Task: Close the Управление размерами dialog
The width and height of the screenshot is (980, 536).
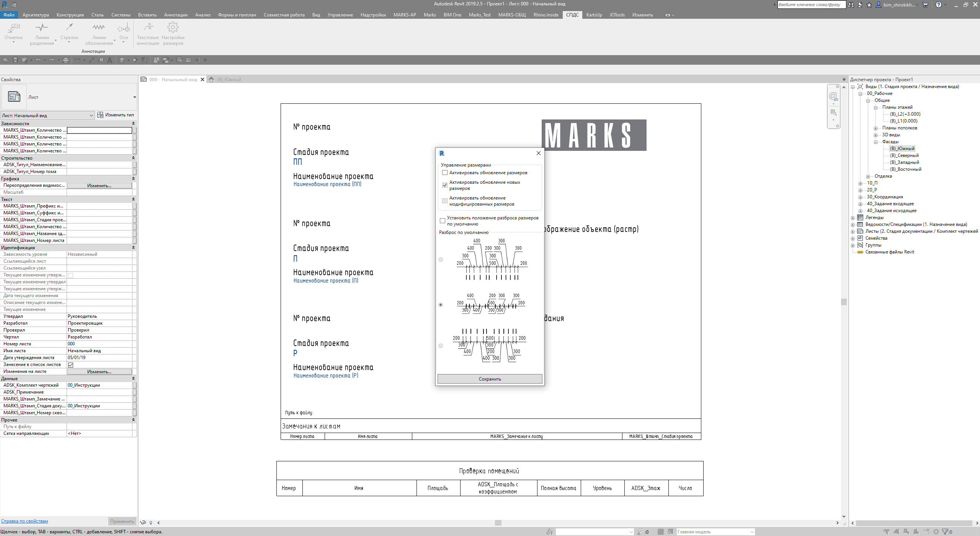Action: click(538, 153)
